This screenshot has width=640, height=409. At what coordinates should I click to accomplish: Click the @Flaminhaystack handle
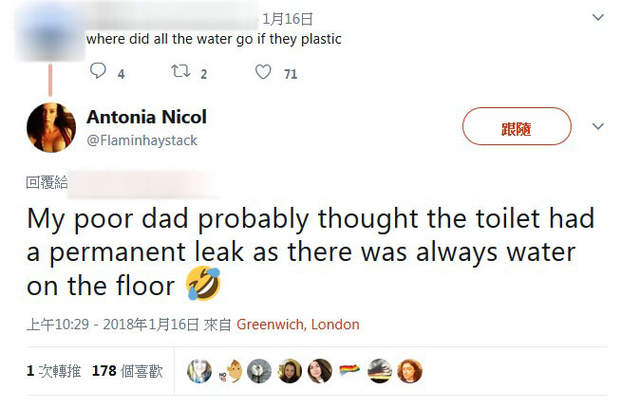point(142,141)
